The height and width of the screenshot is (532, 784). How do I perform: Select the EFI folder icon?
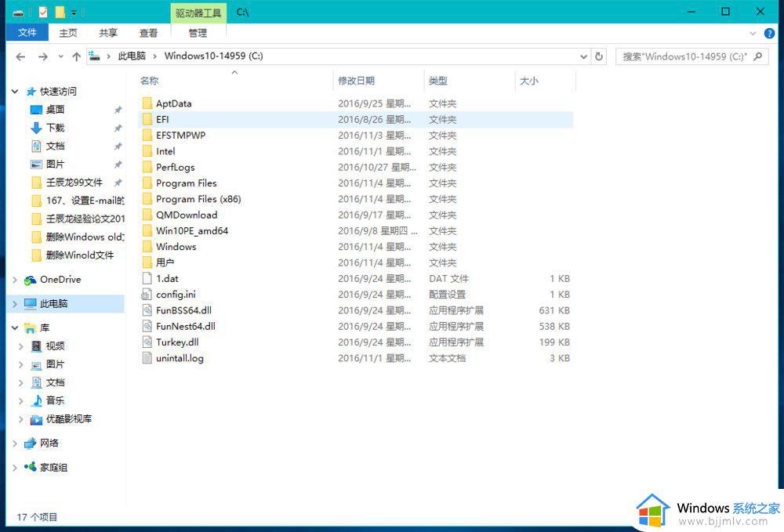pos(147,119)
